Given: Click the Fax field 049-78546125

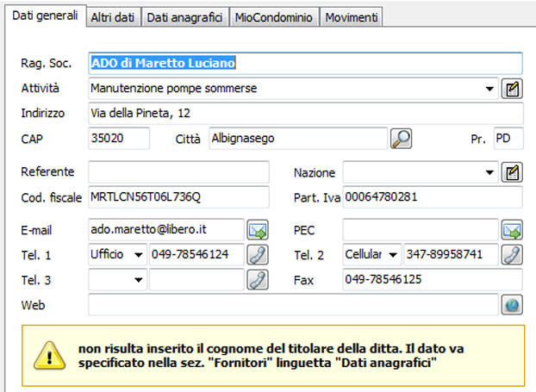Looking at the screenshot, I should pyautogui.click(x=433, y=280).
